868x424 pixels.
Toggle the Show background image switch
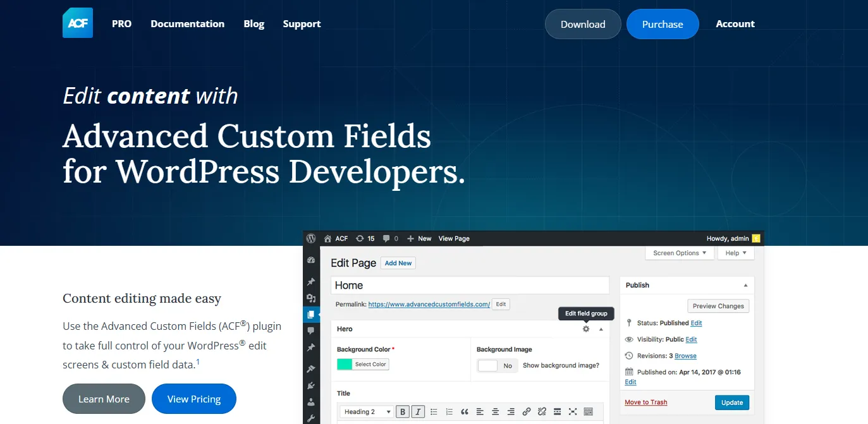click(x=498, y=365)
